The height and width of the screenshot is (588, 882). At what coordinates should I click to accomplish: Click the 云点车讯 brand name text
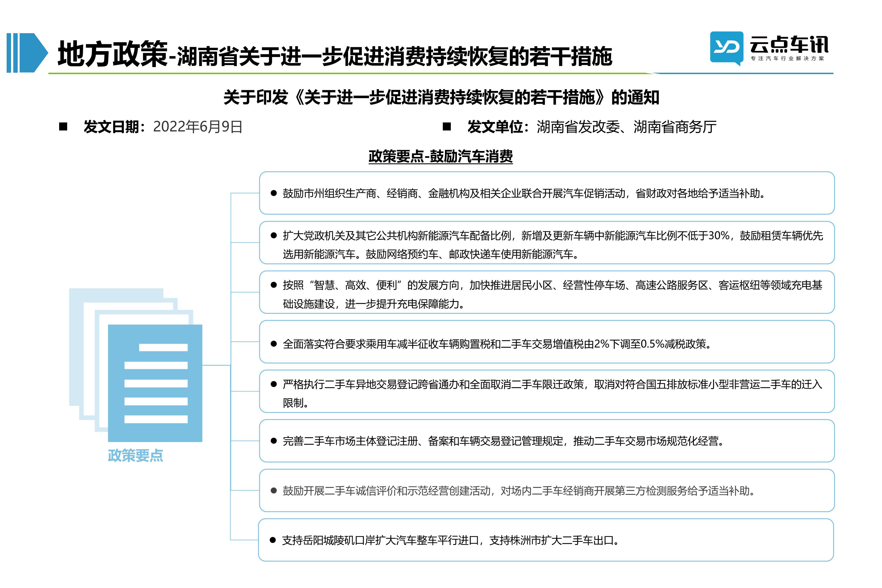click(789, 44)
